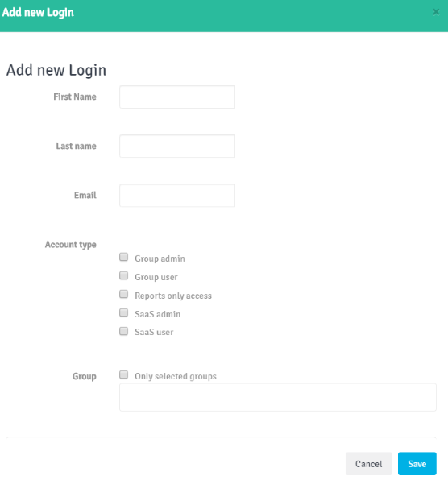Click into the First Name text field
448x480 pixels.
tap(177, 97)
